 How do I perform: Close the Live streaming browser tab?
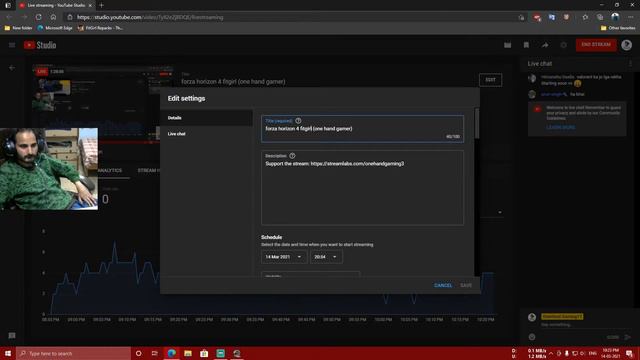[x=90, y=5]
